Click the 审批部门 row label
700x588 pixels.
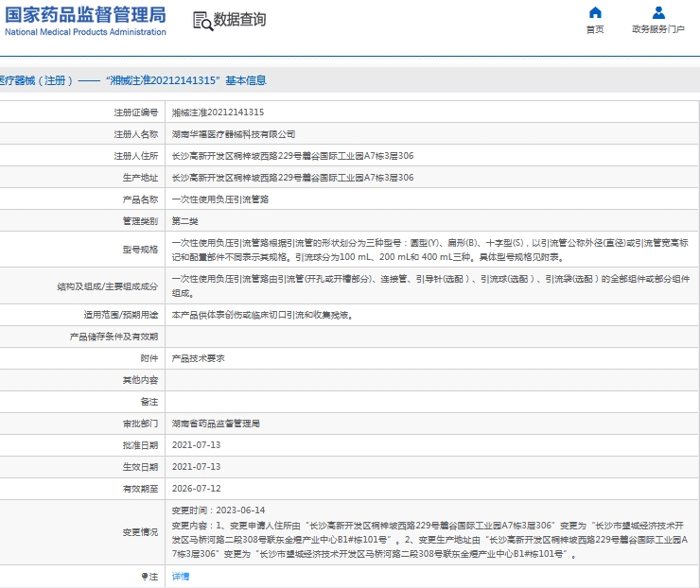pos(140,424)
